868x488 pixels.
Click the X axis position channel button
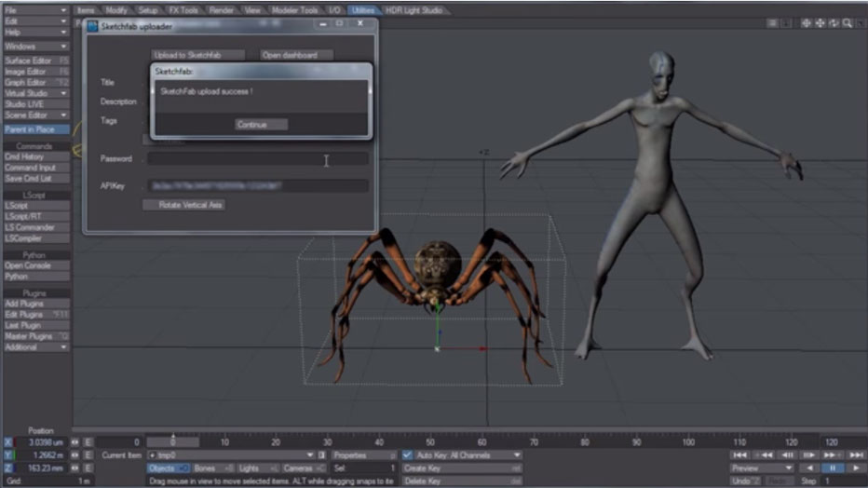pyautogui.click(x=8, y=442)
